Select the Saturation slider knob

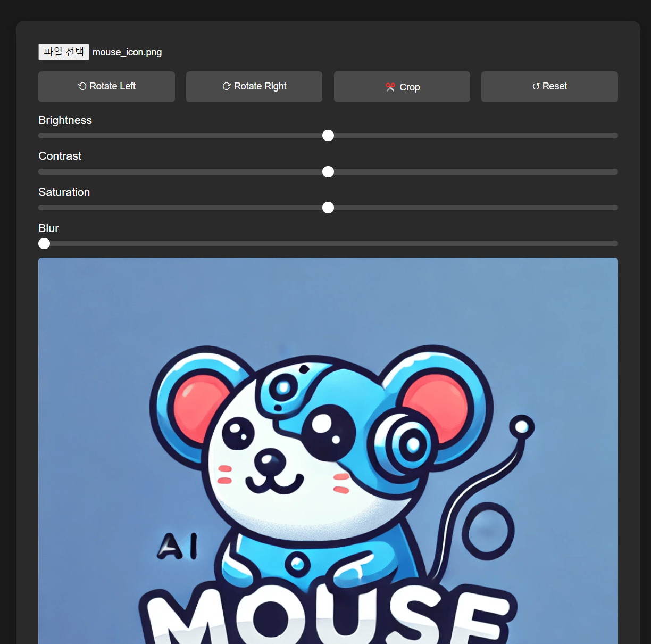[x=328, y=208]
